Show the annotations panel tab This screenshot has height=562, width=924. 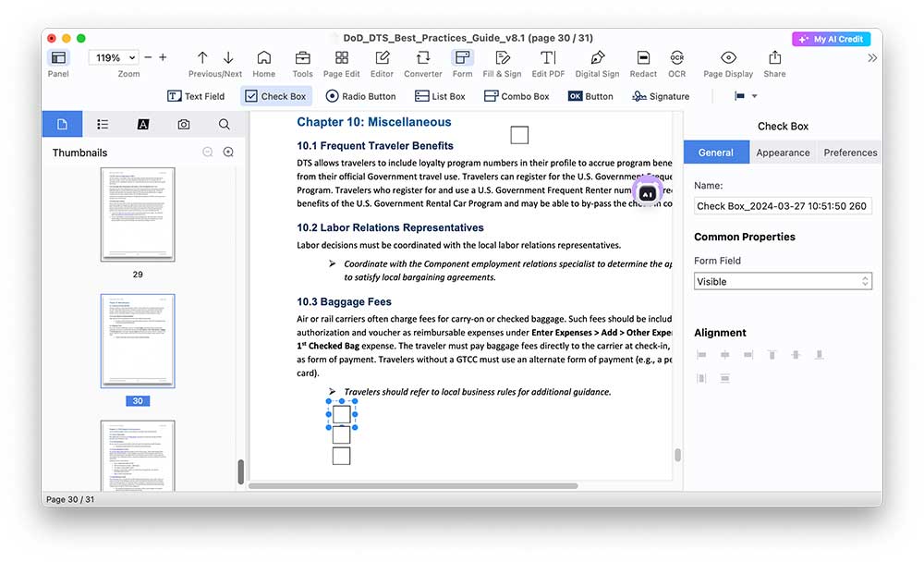(x=142, y=125)
